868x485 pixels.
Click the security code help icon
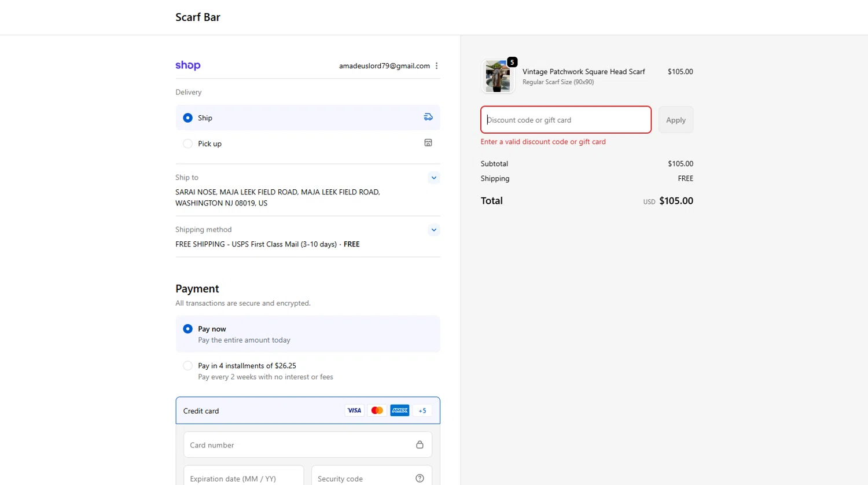tap(420, 478)
